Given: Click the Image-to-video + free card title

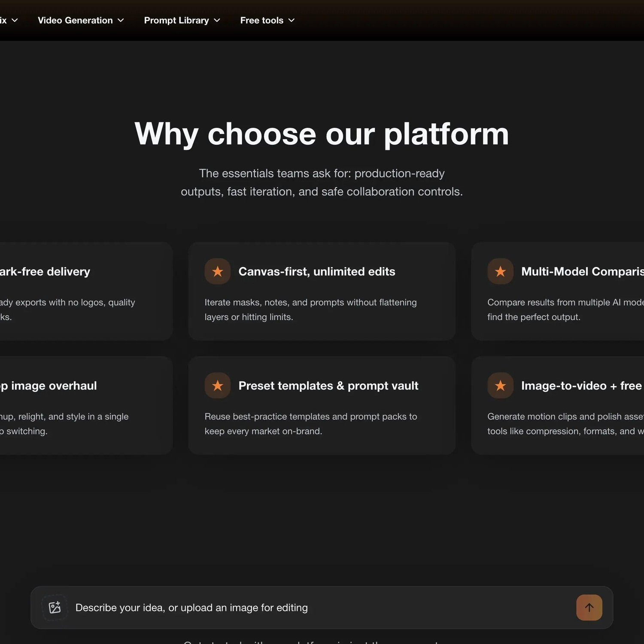Looking at the screenshot, I should (x=583, y=386).
